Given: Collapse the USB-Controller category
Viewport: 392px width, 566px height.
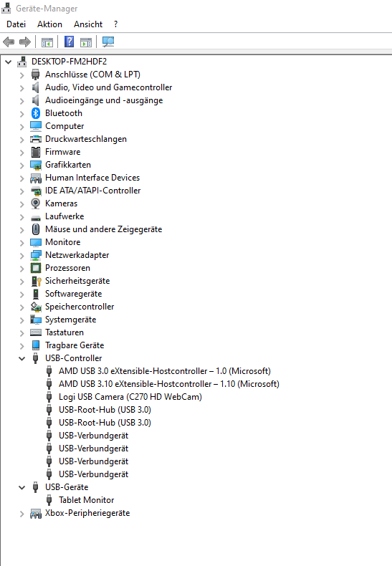Looking at the screenshot, I should [x=22, y=358].
